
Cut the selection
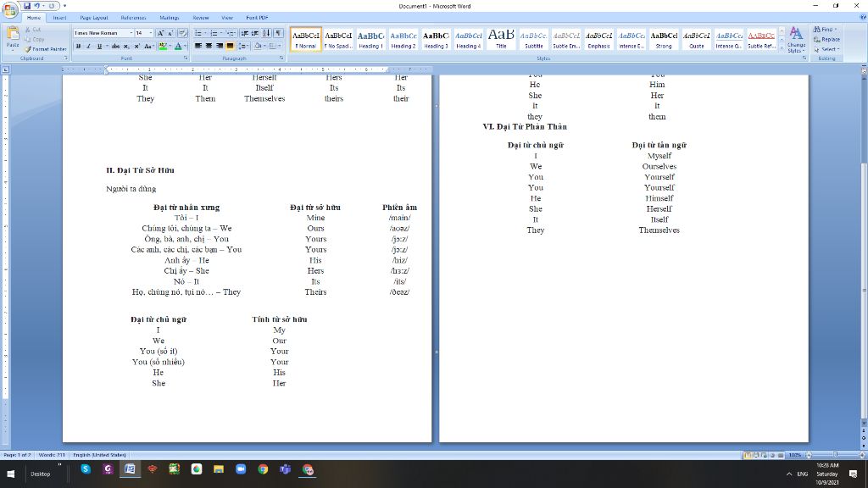[x=33, y=30]
